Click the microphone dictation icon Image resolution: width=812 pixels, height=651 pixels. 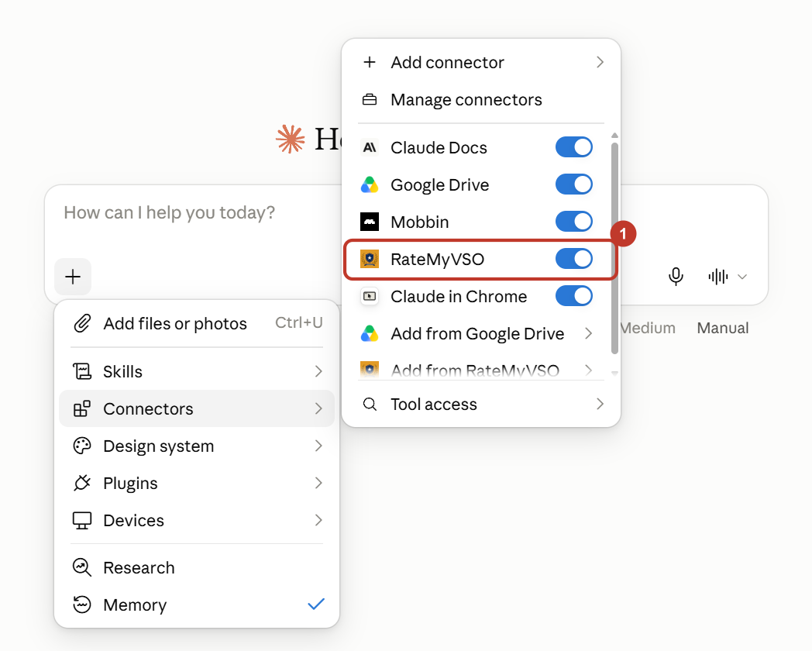(676, 277)
